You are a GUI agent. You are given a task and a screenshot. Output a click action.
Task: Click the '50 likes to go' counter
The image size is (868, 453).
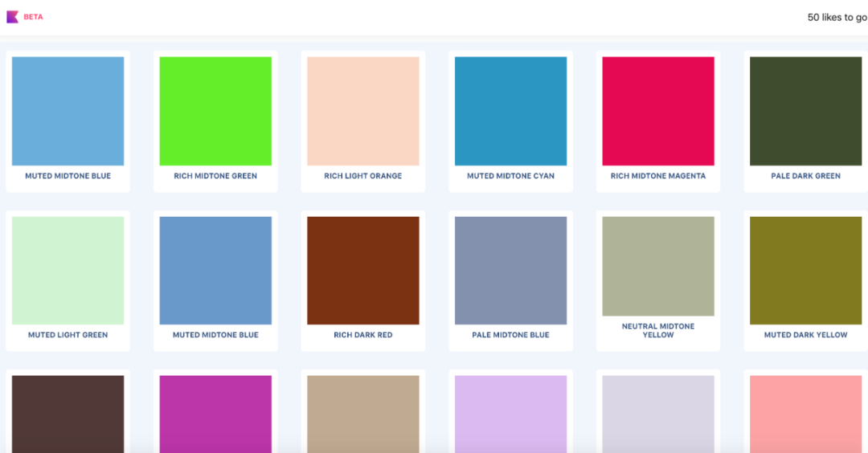[837, 18]
